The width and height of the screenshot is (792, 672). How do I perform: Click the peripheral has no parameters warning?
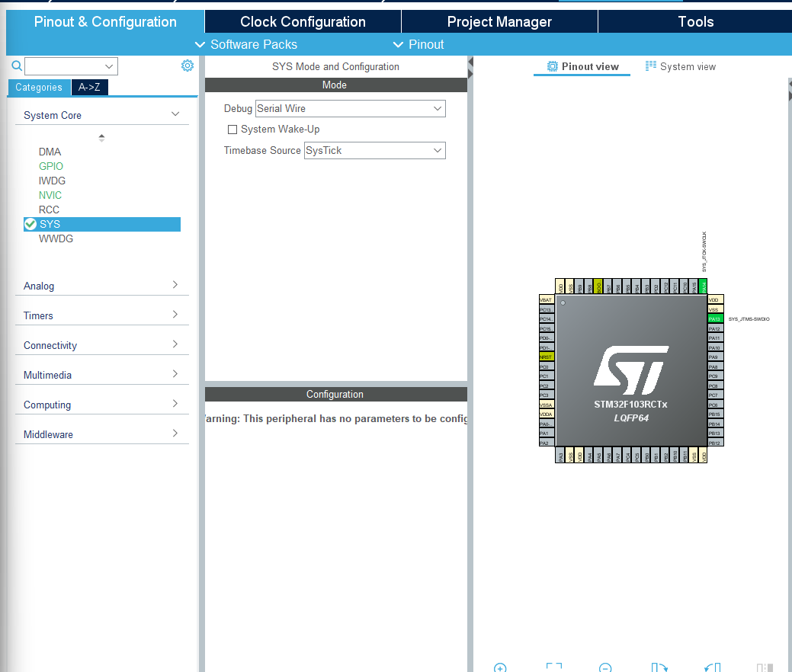click(336, 418)
